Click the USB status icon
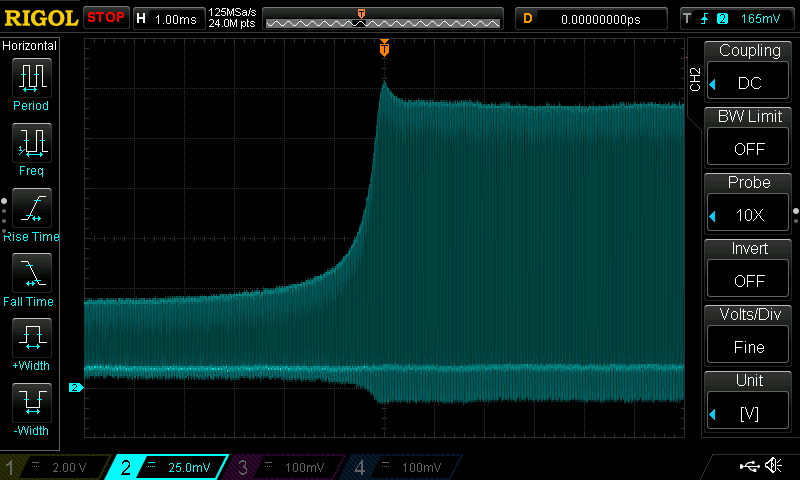Viewport: 800px width, 480px height. point(747,466)
